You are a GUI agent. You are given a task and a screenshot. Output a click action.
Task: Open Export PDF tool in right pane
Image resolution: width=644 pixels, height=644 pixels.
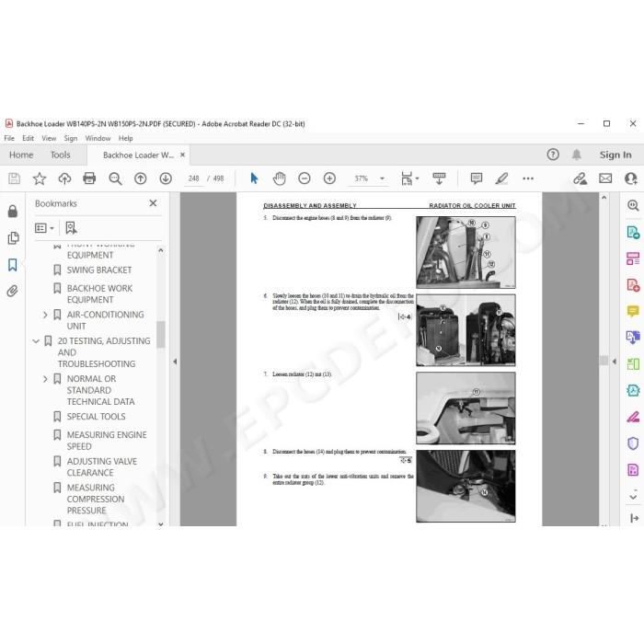[633, 232]
